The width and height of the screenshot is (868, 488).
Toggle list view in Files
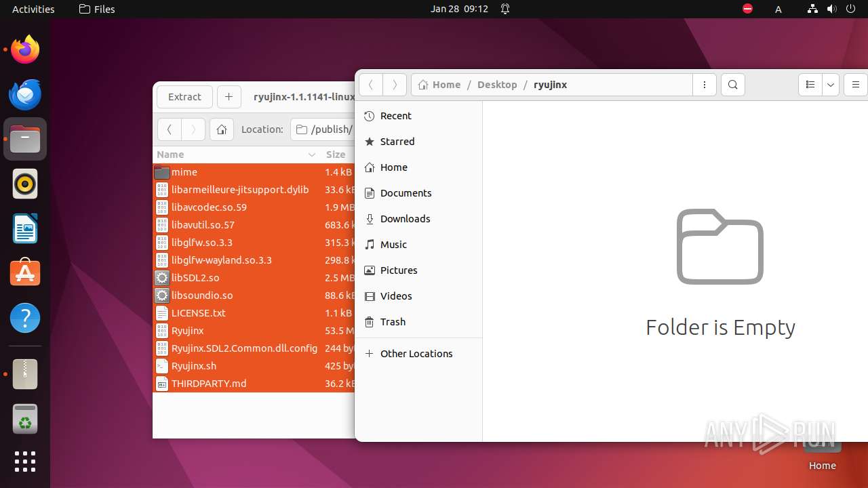(810, 85)
